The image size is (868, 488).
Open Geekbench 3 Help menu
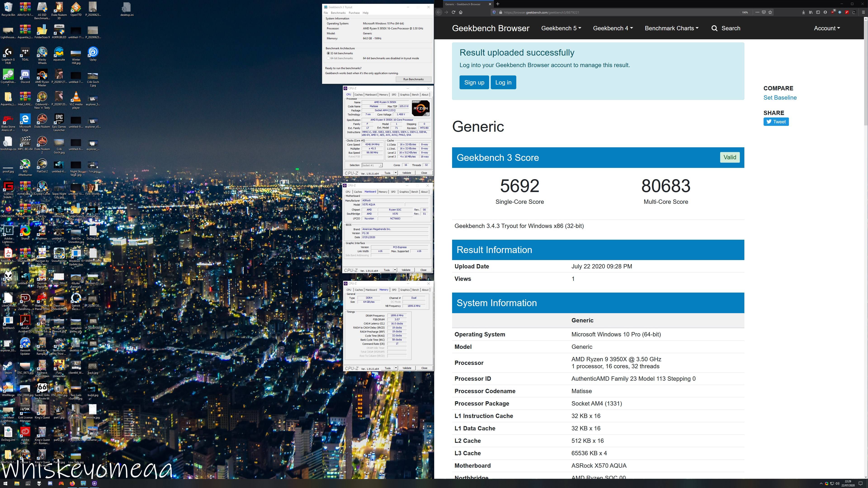click(366, 13)
